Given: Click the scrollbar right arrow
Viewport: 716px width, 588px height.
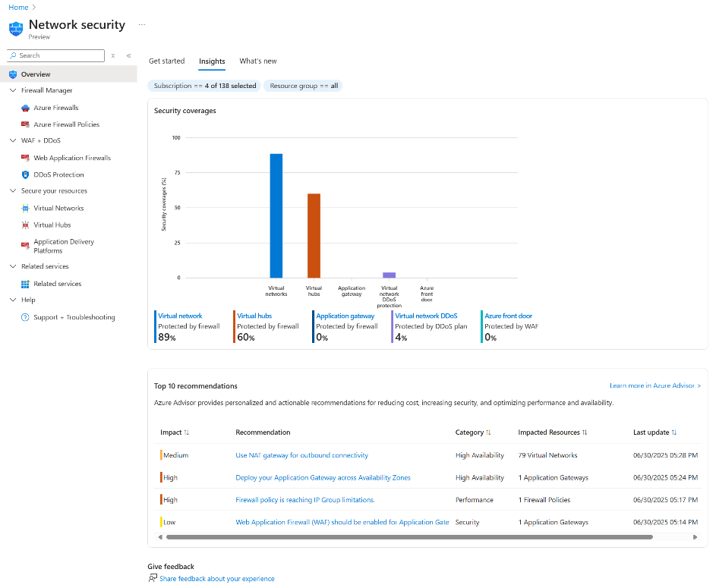Looking at the screenshot, I should point(695,537).
